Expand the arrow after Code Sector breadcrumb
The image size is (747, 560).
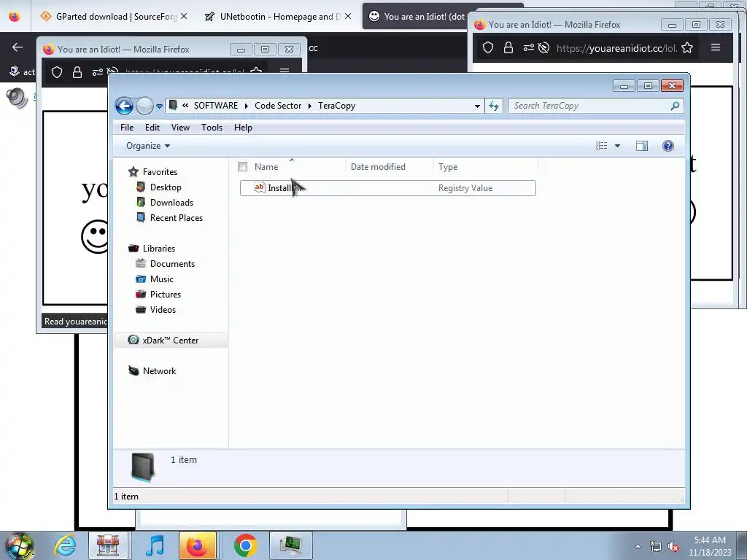coord(309,106)
